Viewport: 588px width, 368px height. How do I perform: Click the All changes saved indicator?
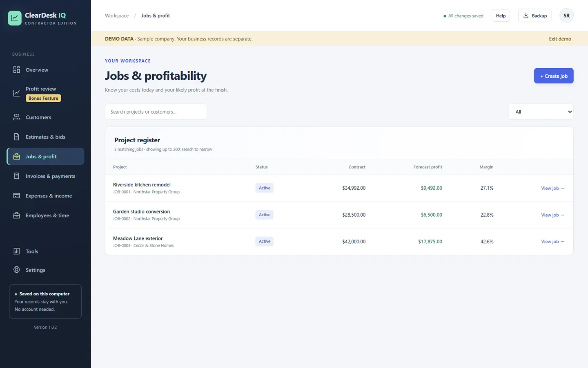463,16
